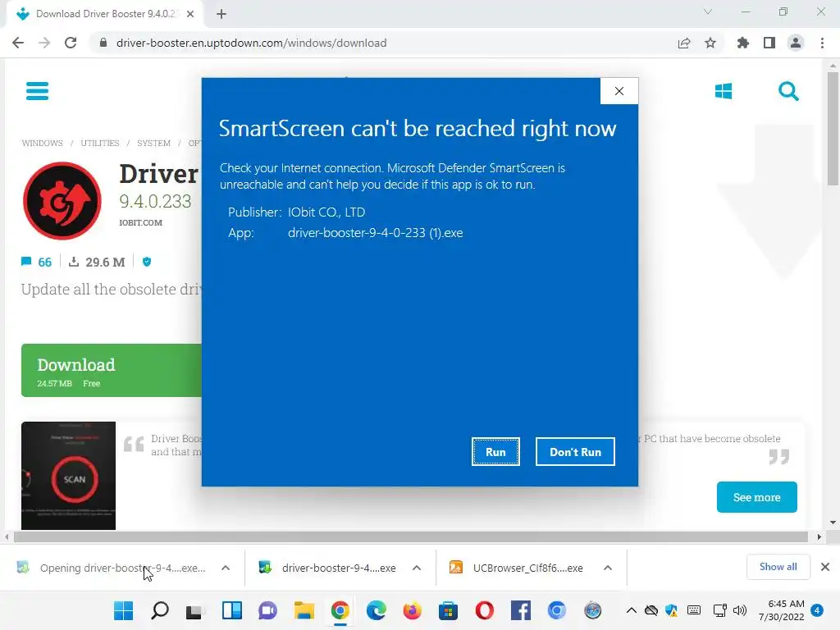The image size is (840, 630).
Task: Bookmark this page with the star
Action: pos(710,43)
